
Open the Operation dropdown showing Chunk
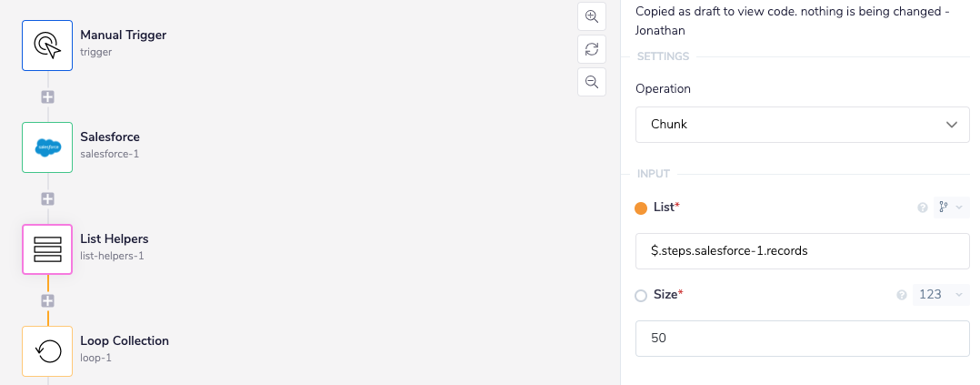click(802, 124)
